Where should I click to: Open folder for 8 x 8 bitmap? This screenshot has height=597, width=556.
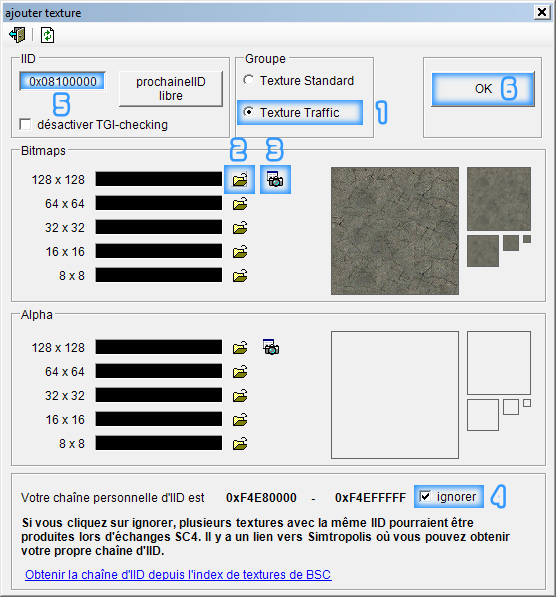[x=240, y=276]
